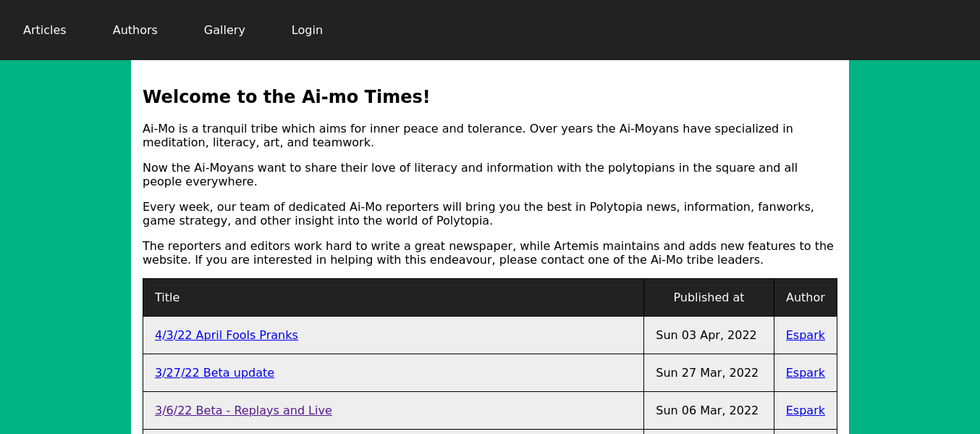Image resolution: width=980 pixels, height=434 pixels.
Task: Click the Sun 03 Apr, 2022 date cell
Action: pyautogui.click(x=706, y=335)
